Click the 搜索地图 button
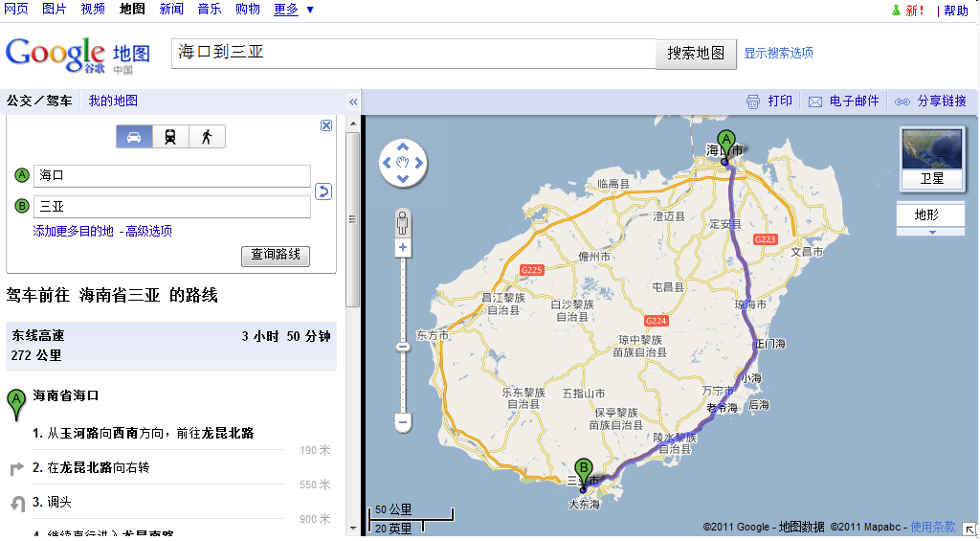Viewport: 980px width, 541px height. pyautogui.click(x=696, y=54)
